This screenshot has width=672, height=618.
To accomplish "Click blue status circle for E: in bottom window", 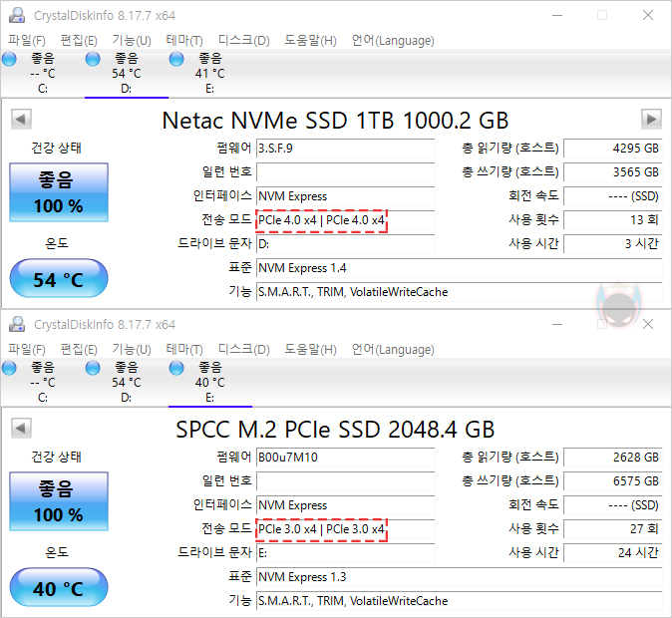I will [x=176, y=368].
